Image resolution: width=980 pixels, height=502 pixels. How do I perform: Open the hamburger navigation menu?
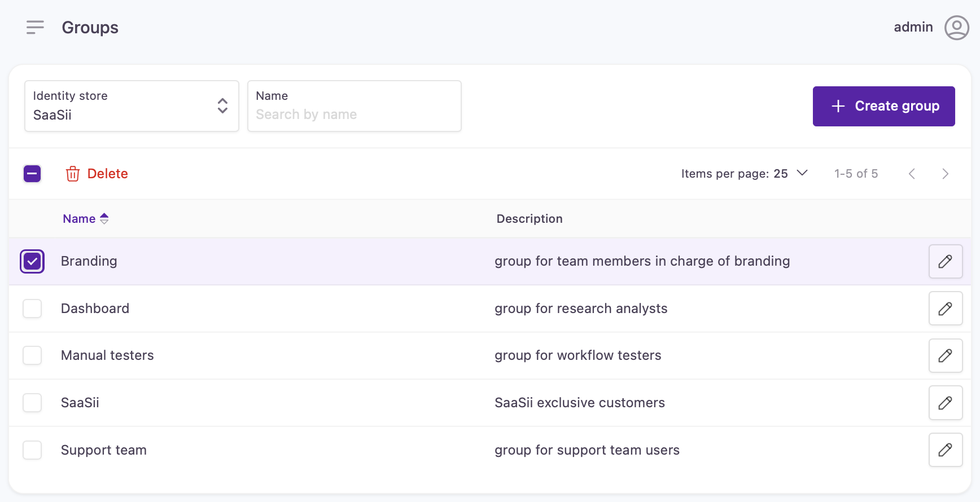(x=35, y=27)
